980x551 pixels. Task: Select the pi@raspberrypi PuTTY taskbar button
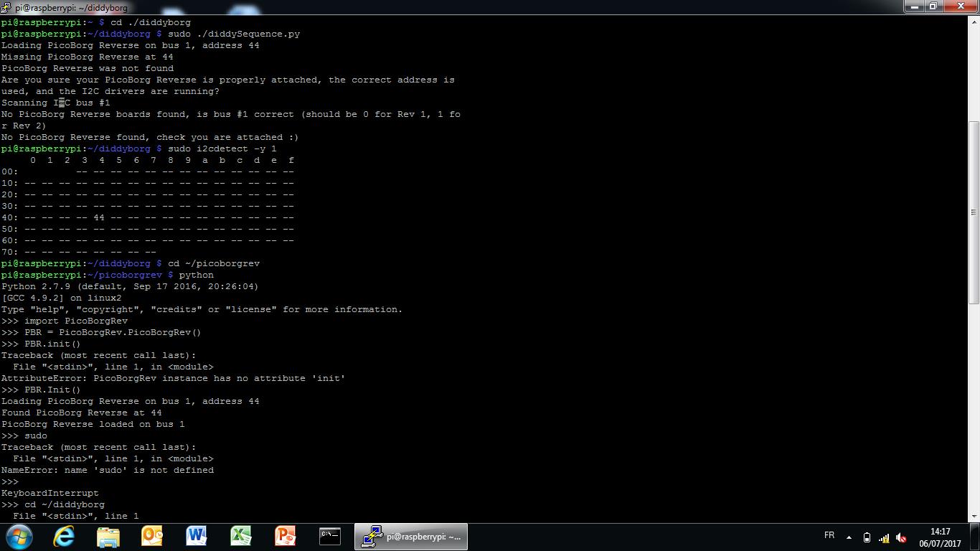tap(411, 537)
